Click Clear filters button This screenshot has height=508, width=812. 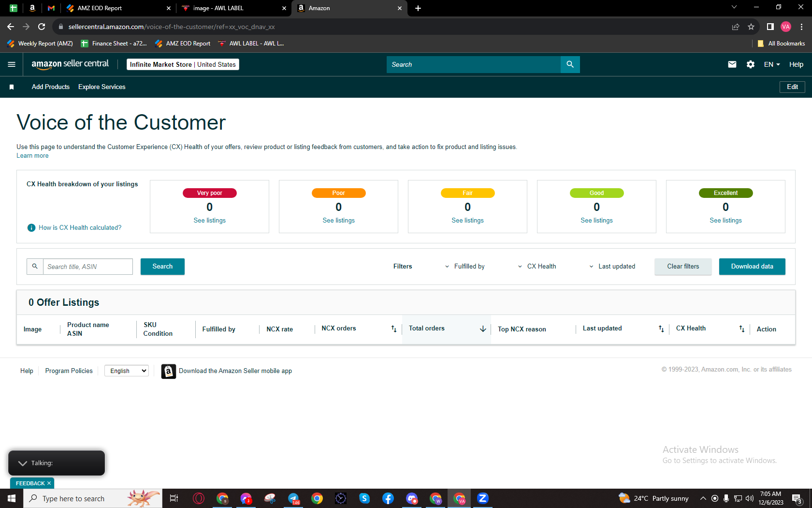coord(683,267)
